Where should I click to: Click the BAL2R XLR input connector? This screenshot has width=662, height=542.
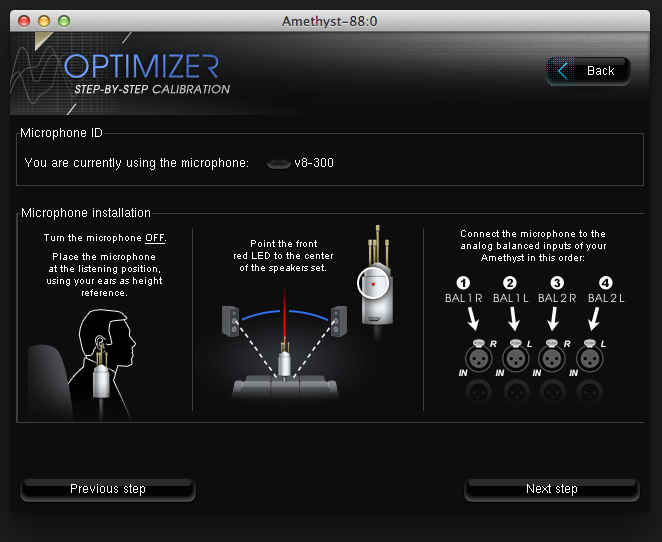(x=552, y=358)
